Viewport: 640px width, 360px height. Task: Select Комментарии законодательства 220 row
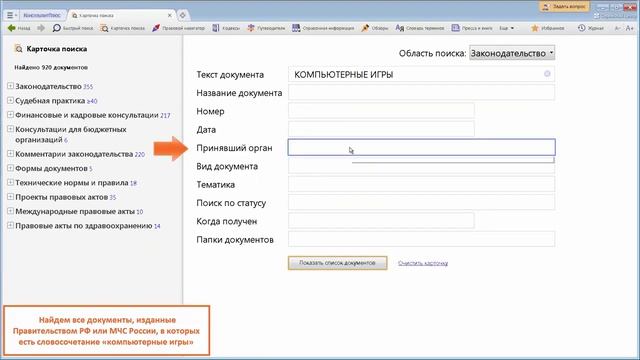pos(80,154)
